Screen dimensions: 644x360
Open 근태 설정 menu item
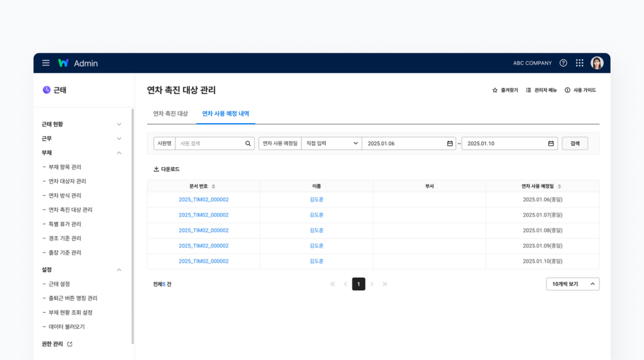(59, 284)
